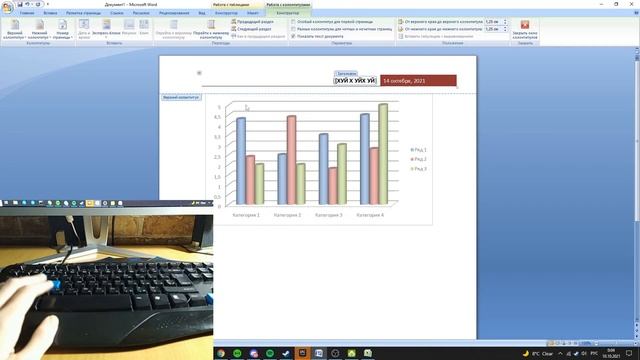Image resolution: width=640 pixels, height=360 pixels.
Task: Redo using quick access toolbar
Action: coord(38,4)
